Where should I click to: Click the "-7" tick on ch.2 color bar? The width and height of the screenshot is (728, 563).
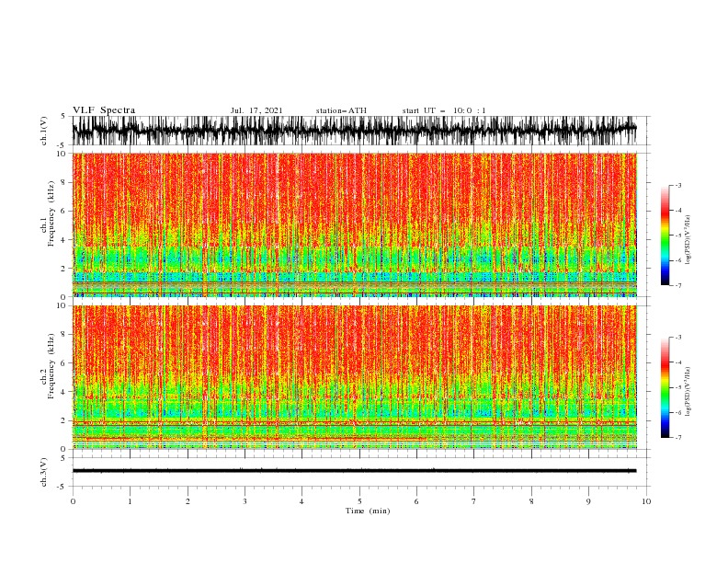click(x=677, y=438)
